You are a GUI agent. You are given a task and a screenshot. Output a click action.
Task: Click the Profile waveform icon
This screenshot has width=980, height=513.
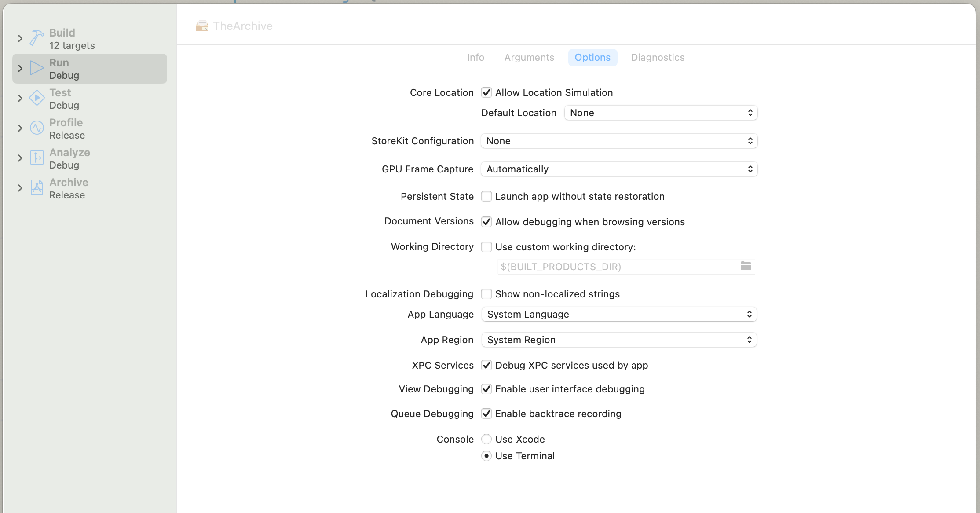(37, 128)
